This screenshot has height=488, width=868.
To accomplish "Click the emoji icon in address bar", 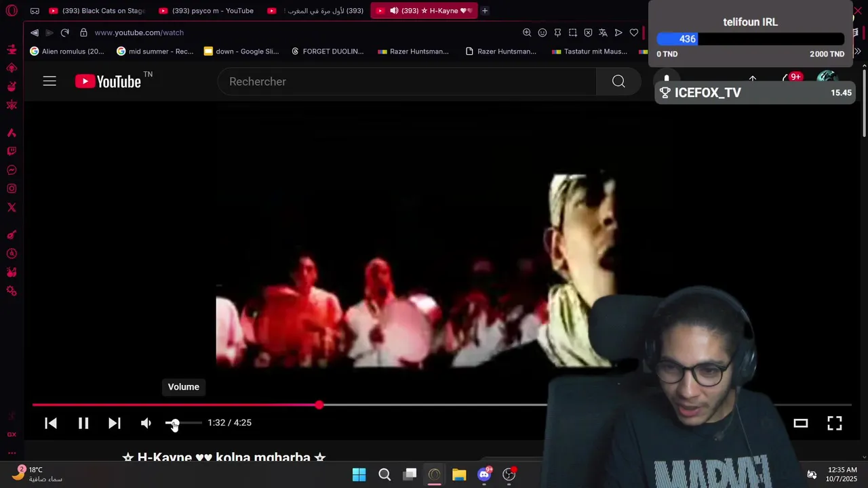I will pos(542,33).
